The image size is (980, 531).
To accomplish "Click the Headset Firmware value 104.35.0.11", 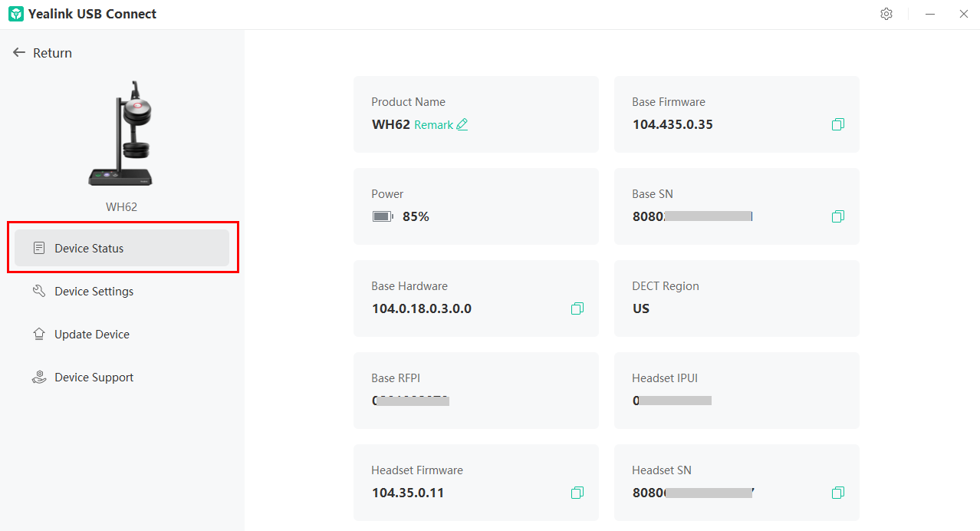I will click(x=408, y=493).
